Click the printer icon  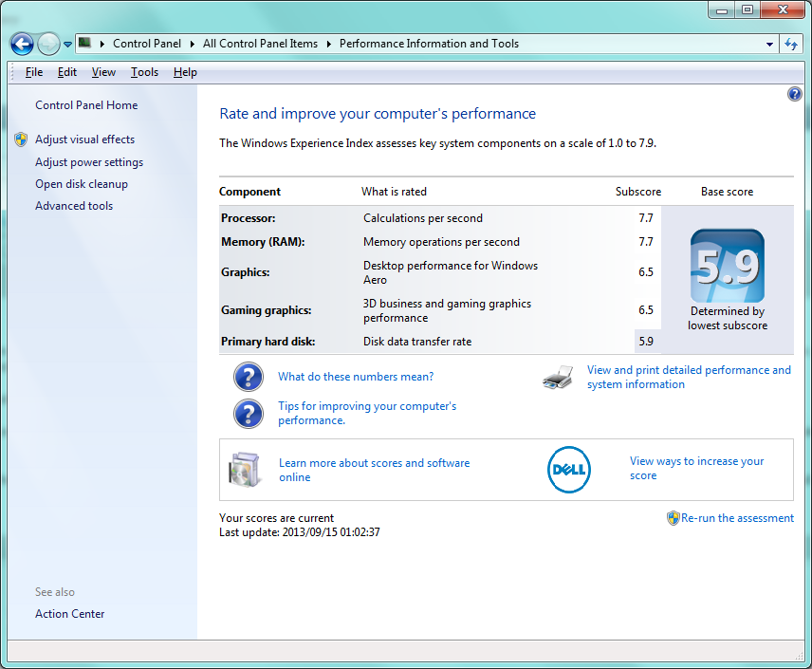pyautogui.click(x=558, y=378)
